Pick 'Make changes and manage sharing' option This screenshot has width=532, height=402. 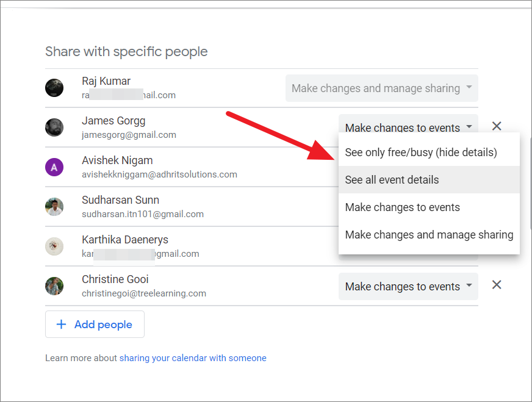[x=429, y=235]
